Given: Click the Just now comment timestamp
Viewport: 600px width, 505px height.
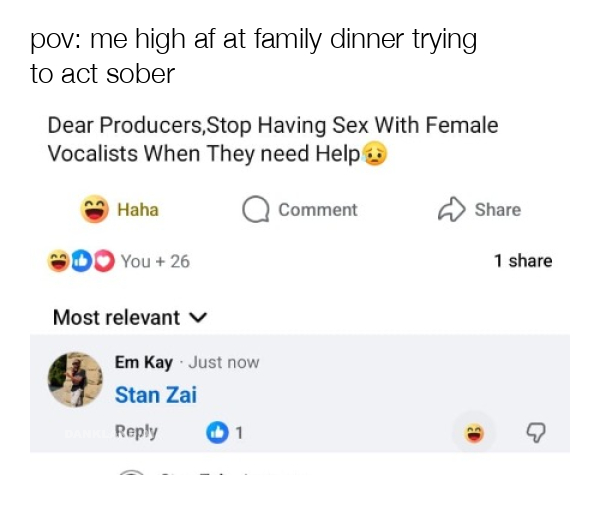Looking at the screenshot, I should pos(224,362).
